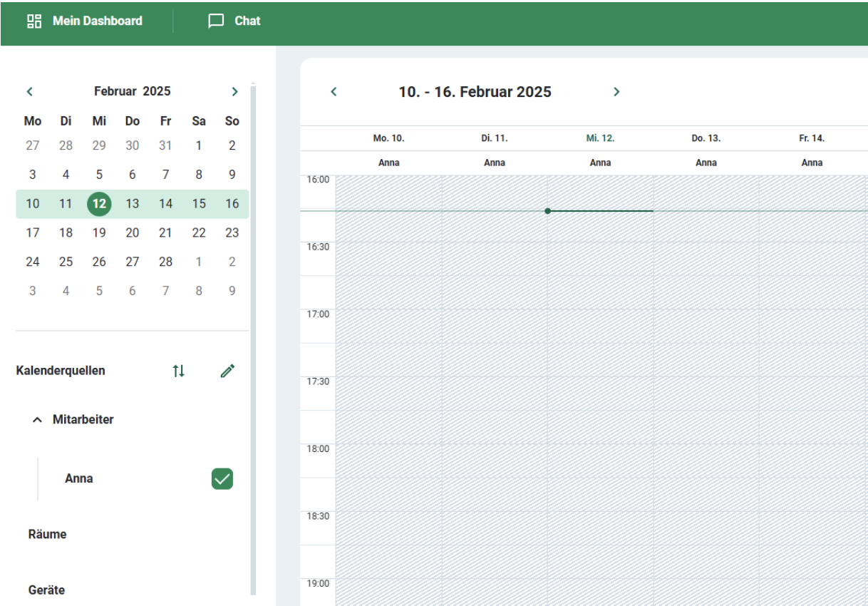Click the Anna entry in Mitarbeiter list

pyautogui.click(x=79, y=479)
